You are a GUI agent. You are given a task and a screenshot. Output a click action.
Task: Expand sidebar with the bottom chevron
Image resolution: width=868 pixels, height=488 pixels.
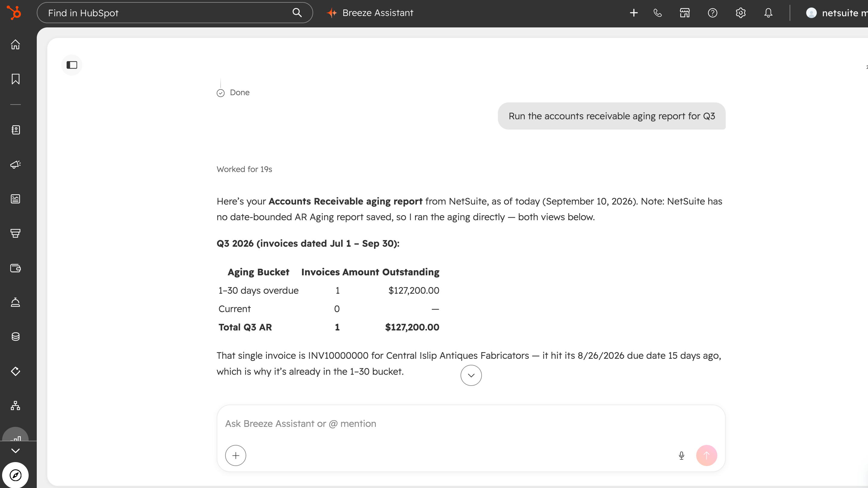click(x=15, y=451)
